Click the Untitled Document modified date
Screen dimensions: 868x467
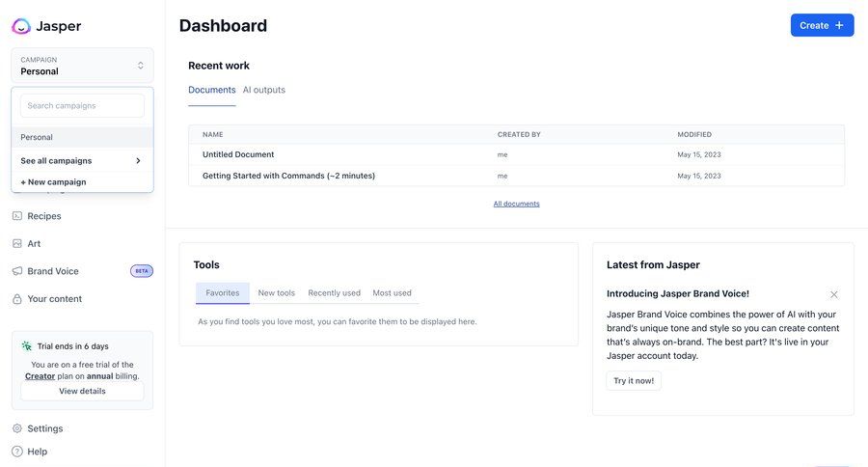(x=699, y=154)
